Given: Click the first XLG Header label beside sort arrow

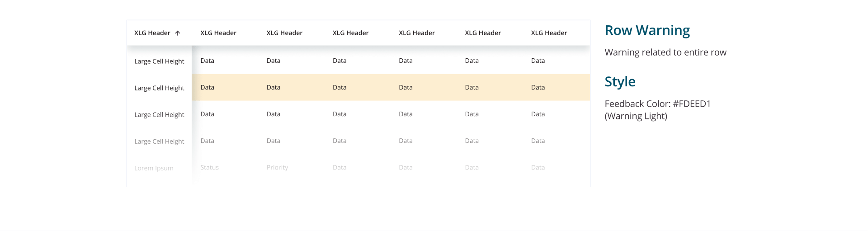Looking at the screenshot, I should point(152,33).
